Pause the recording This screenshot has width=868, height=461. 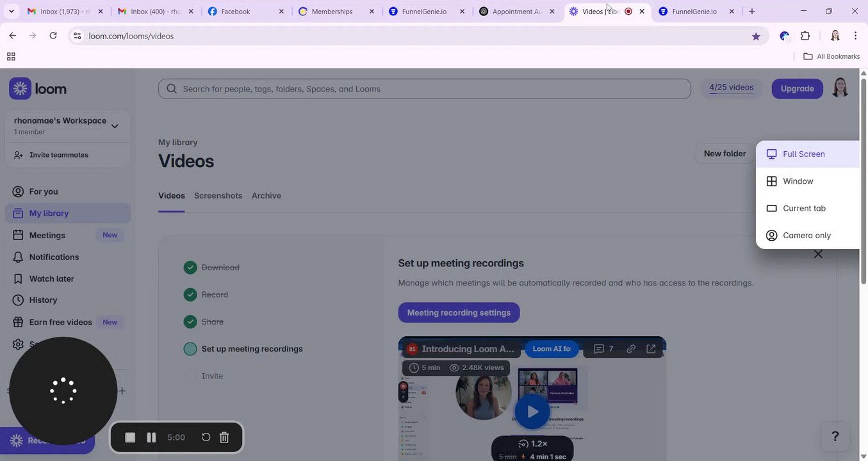tap(152, 437)
